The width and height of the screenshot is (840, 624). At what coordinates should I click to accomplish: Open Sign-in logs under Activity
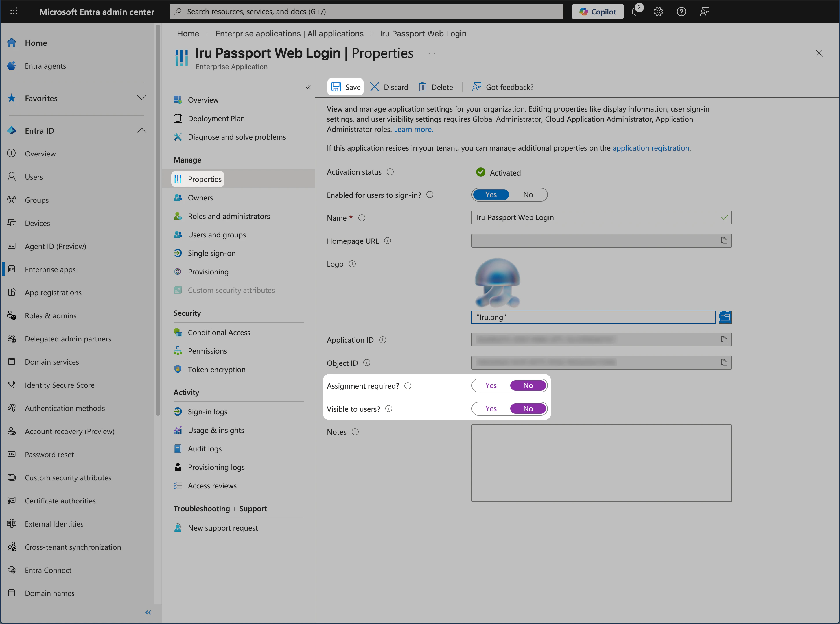tap(207, 411)
